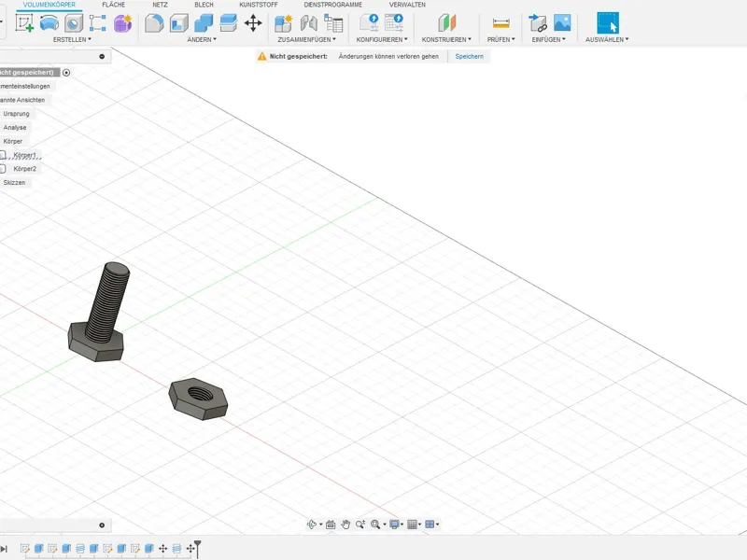Click the Pan hand navigation icon
Image resolution: width=747 pixels, height=560 pixels.
[x=345, y=525]
